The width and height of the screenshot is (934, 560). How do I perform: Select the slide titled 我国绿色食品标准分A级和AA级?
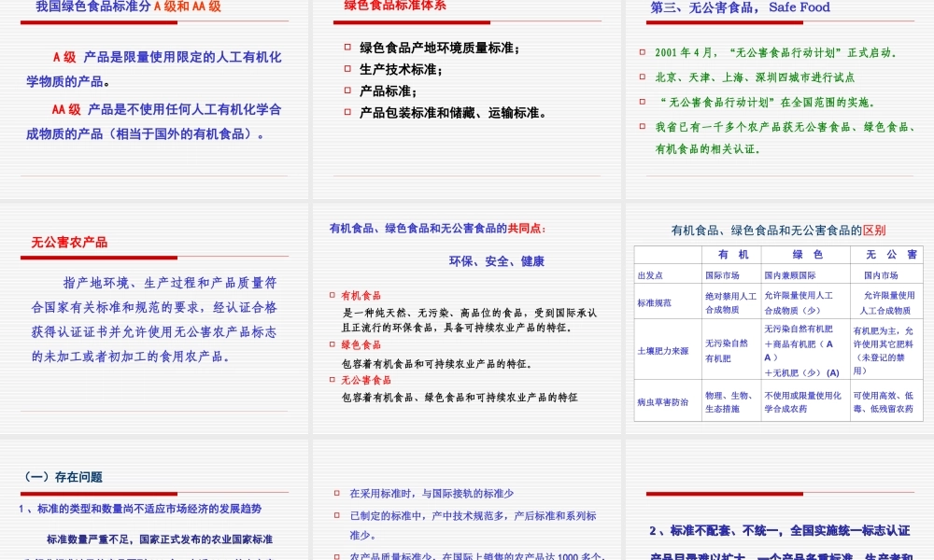point(155,93)
